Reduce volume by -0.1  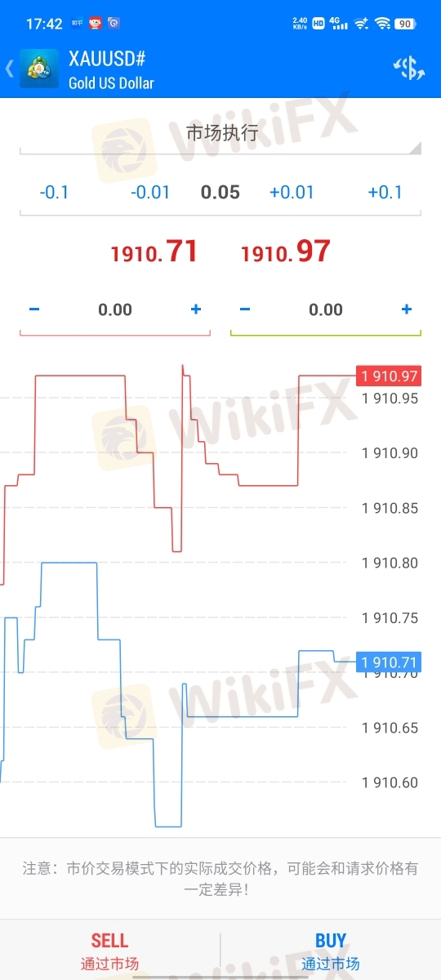[x=55, y=193]
